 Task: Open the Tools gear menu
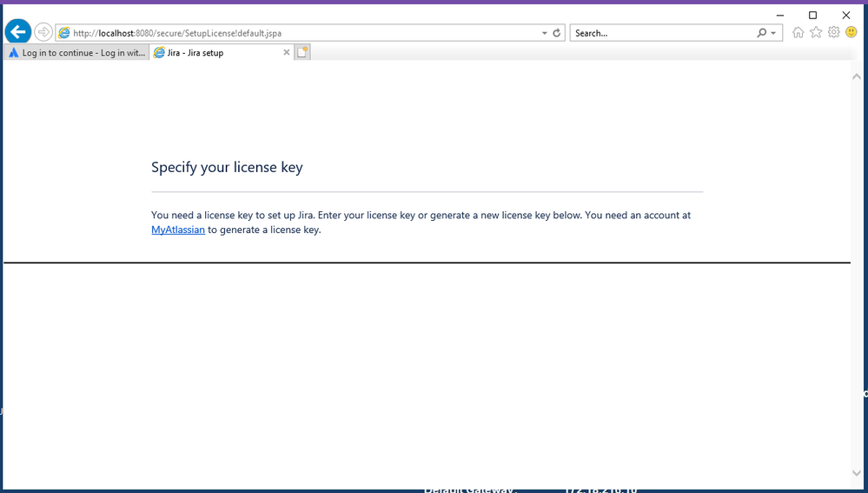click(833, 32)
